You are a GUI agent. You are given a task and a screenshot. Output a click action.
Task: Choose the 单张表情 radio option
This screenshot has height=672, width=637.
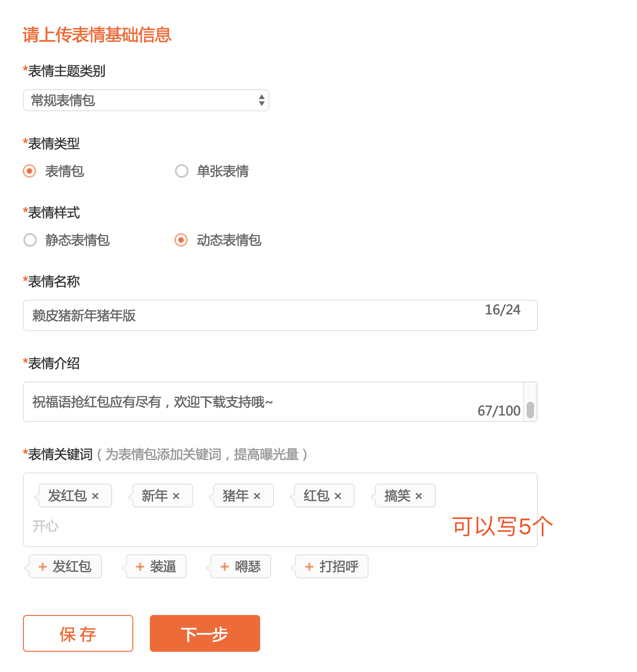point(182,171)
